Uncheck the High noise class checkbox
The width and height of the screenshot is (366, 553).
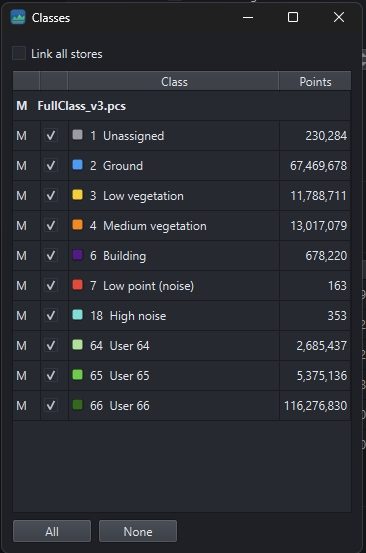[x=51, y=315]
